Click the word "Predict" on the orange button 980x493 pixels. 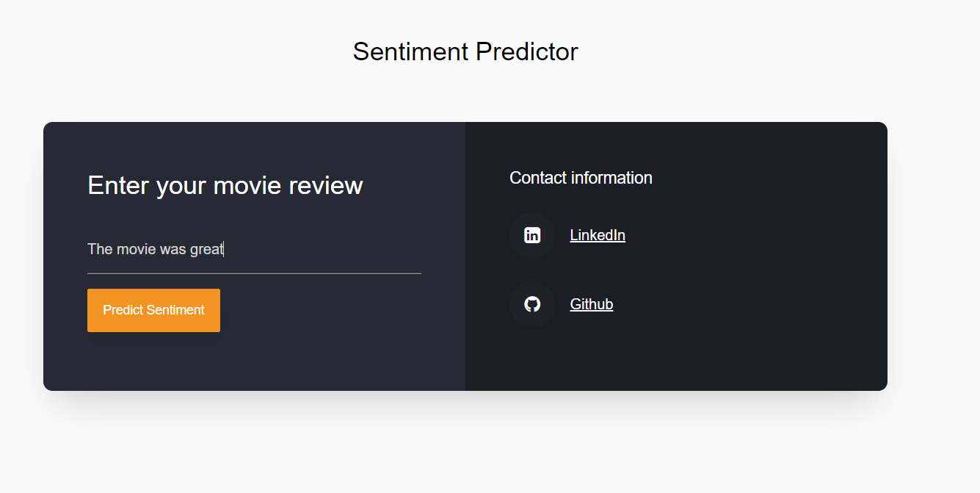[122, 310]
